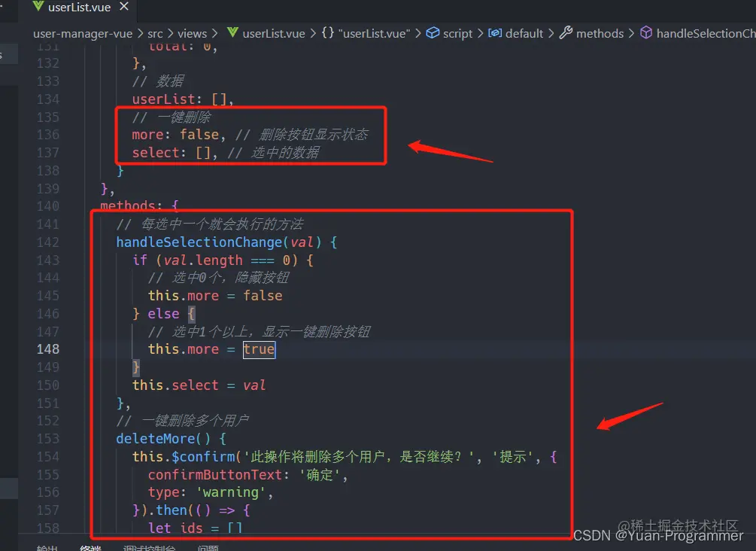Click the handleSelectionChange symbol icon in breadcrumb
The width and height of the screenshot is (756, 551).
pyautogui.click(x=646, y=33)
